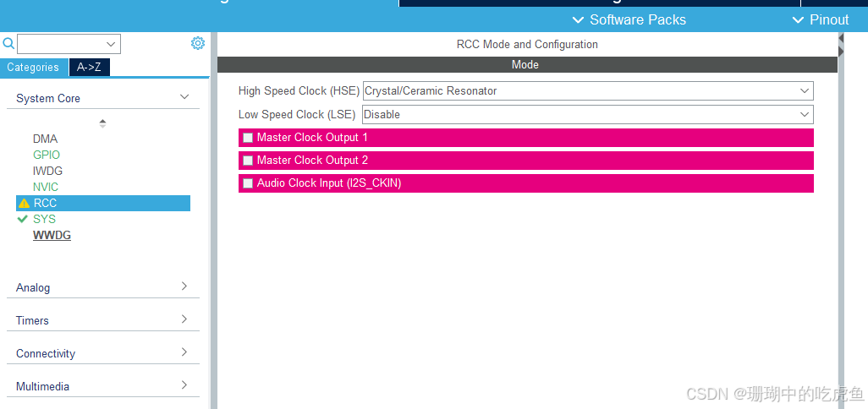Select SYS in System Core list

[44, 219]
